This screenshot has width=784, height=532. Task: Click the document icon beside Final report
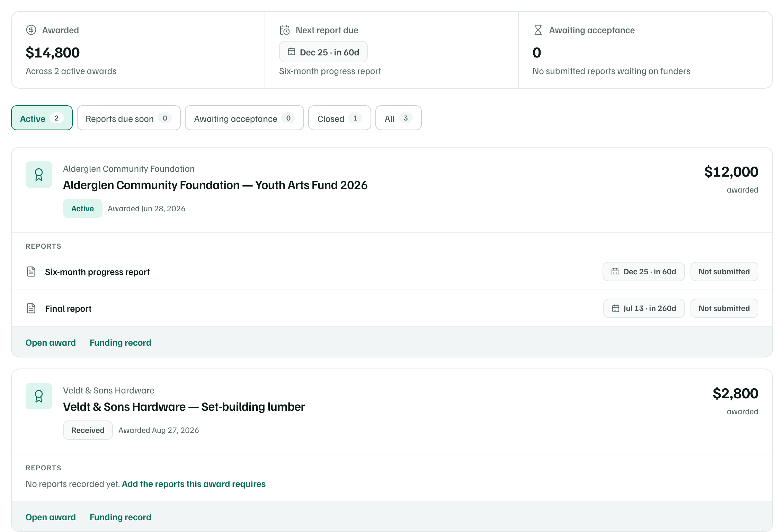31,308
